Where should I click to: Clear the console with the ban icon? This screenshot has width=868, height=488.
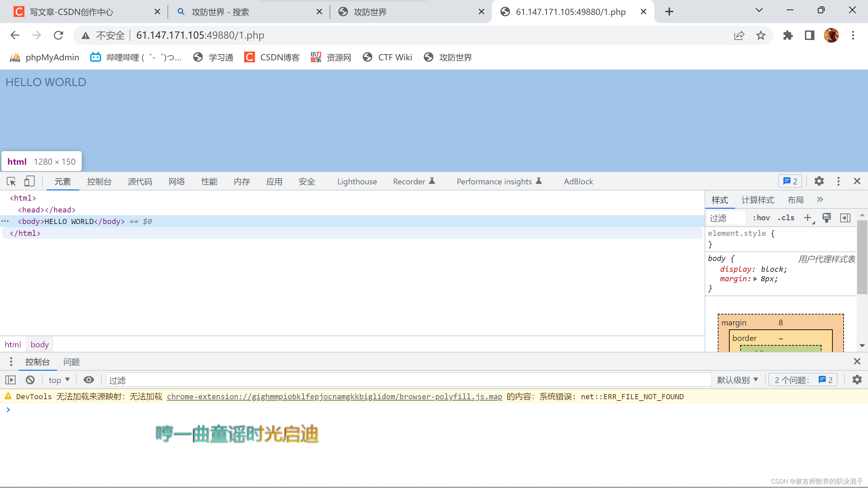tap(30, 380)
